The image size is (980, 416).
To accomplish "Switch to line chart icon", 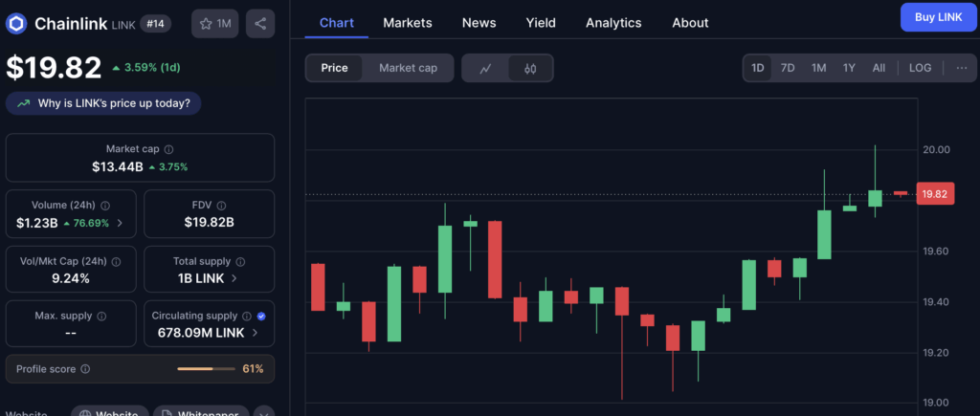I will pos(485,68).
